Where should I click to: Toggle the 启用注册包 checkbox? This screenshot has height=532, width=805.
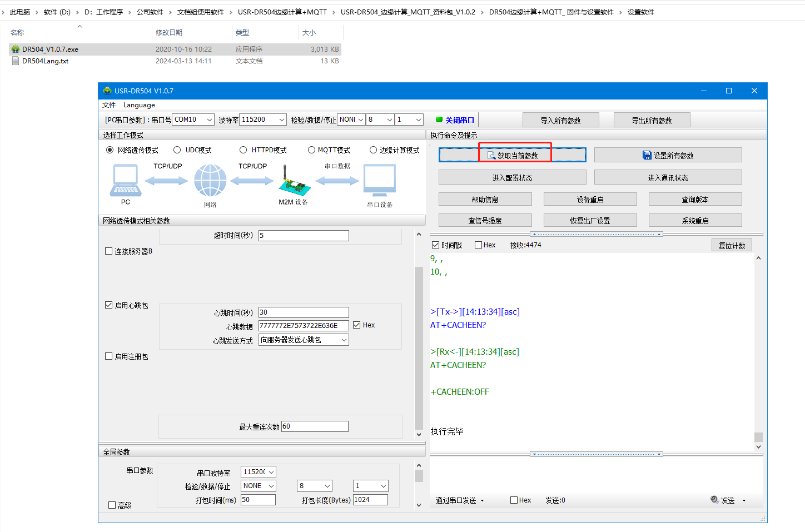(x=109, y=356)
